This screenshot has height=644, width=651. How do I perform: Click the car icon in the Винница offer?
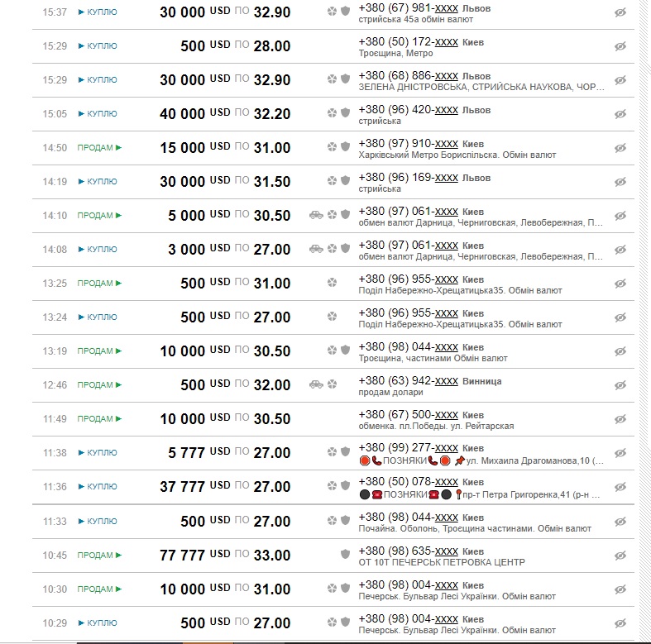(316, 384)
